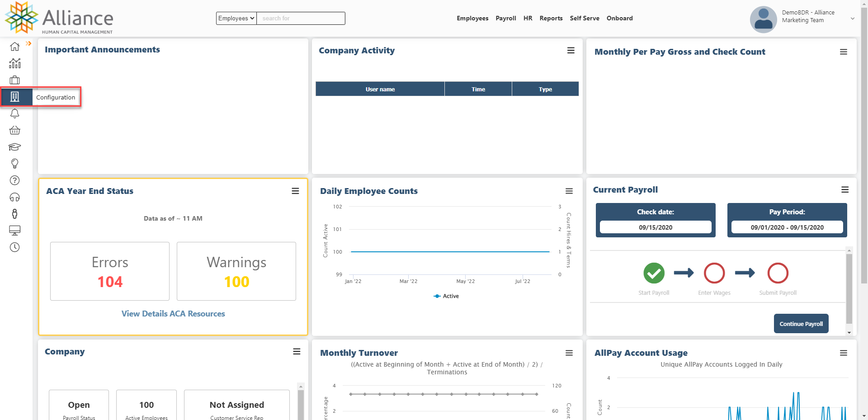Viewport: 868px width, 420px height.
Task: Sort by Type column header
Action: 546,89
